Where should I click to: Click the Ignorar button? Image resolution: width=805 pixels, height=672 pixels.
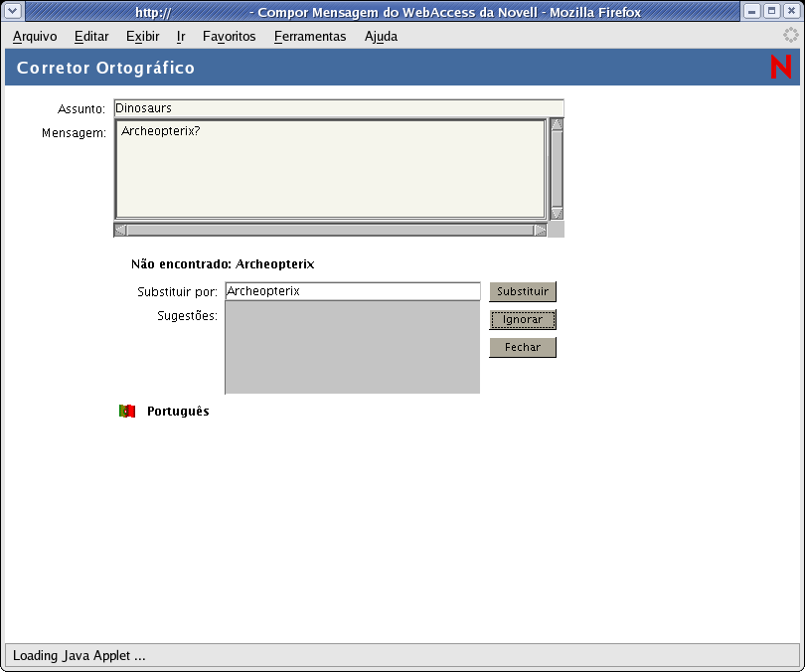click(523, 319)
